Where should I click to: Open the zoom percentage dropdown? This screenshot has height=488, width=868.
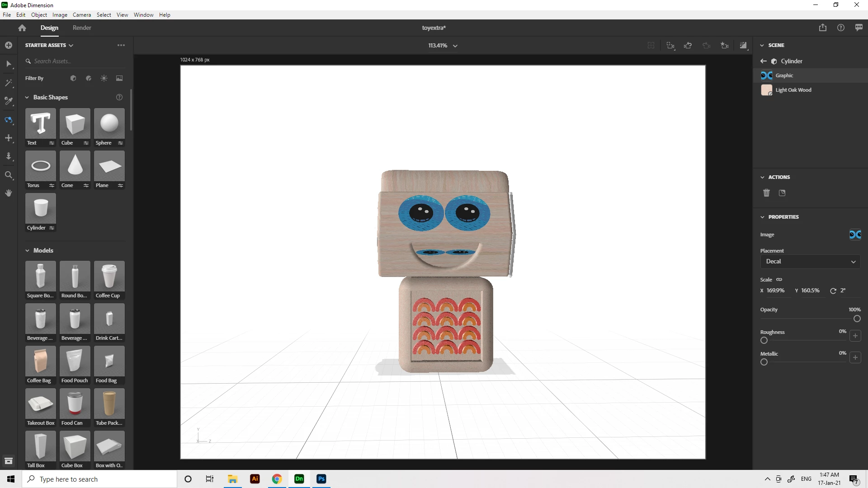pyautogui.click(x=455, y=46)
